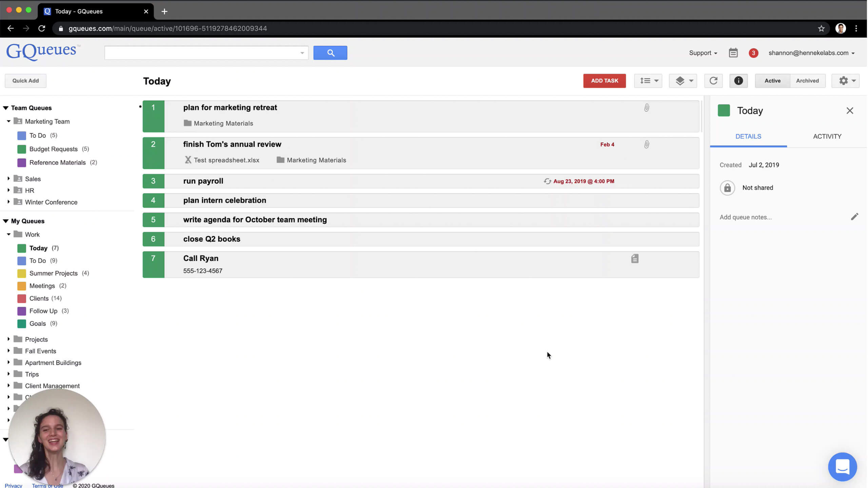Expand the Fall Events folder
This screenshot has height=488, width=868.
[9, 351]
